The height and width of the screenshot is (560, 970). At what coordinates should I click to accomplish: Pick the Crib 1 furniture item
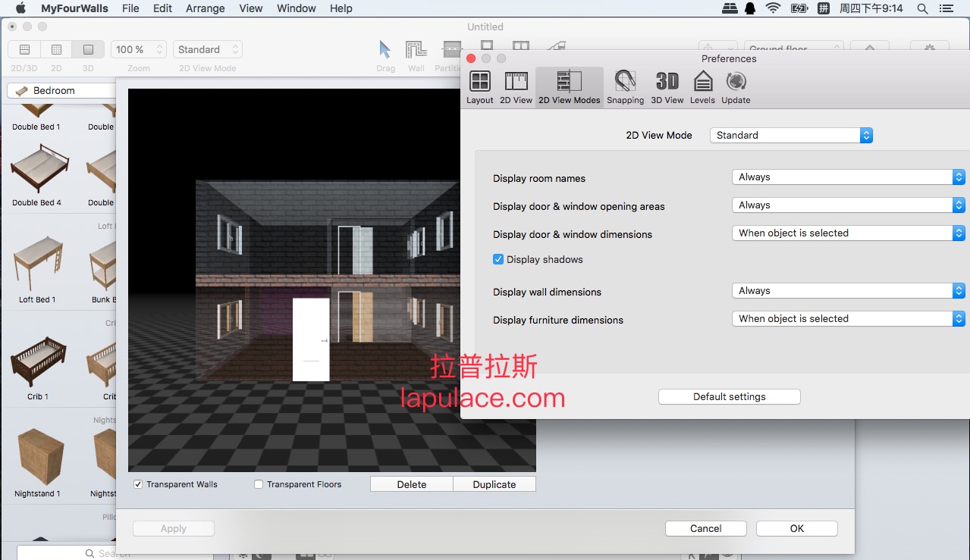point(37,369)
